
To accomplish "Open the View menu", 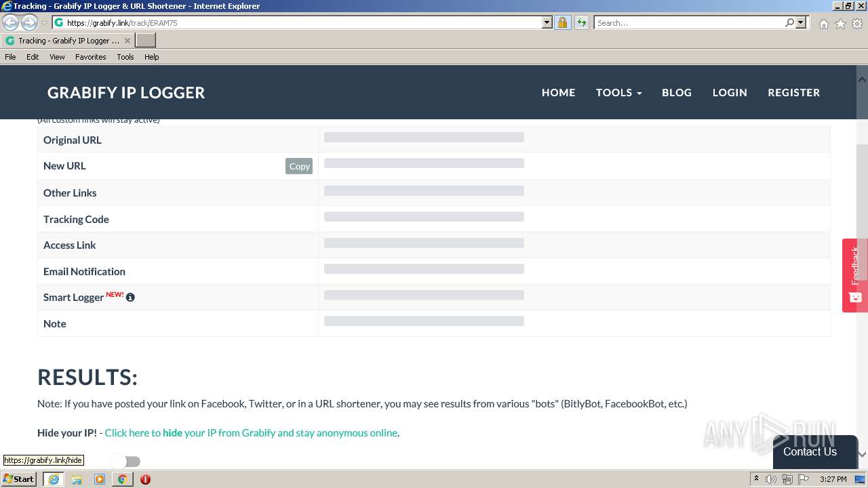I will pyautogui.click(x=57, y=57).
